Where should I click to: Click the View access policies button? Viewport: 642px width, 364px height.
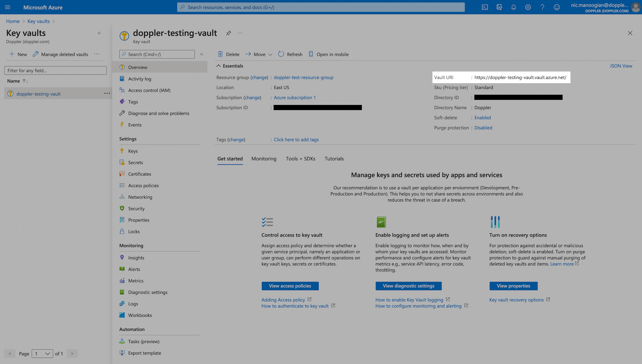click(x=290, y=286)
